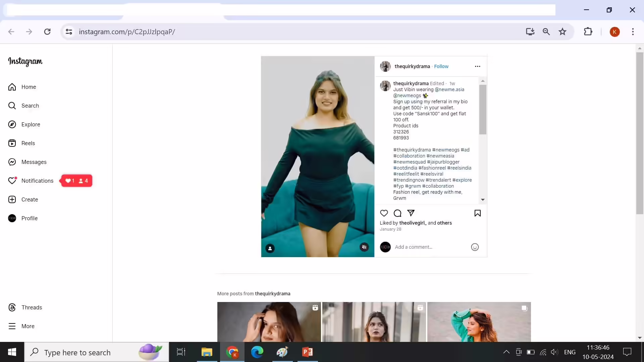Install app icon in address bar
The height and width of the screenshot is (362, 644).
pos(530,32)
